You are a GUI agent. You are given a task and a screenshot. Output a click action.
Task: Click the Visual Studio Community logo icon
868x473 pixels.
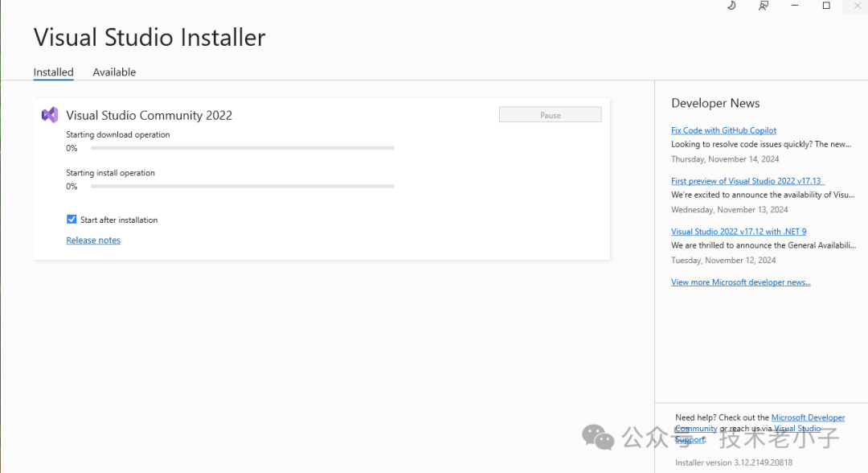50,115
